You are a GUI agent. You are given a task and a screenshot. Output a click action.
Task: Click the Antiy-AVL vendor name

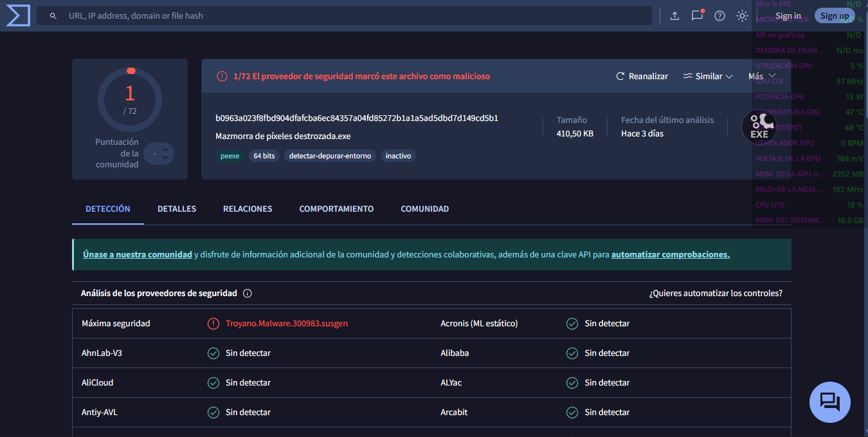pos(99,412)
